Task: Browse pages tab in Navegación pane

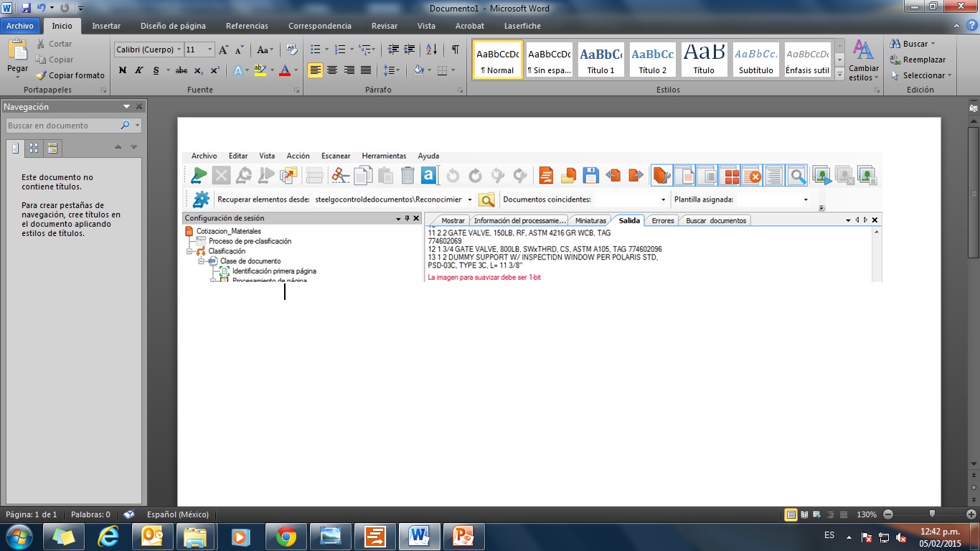Action: click(33, 148)
